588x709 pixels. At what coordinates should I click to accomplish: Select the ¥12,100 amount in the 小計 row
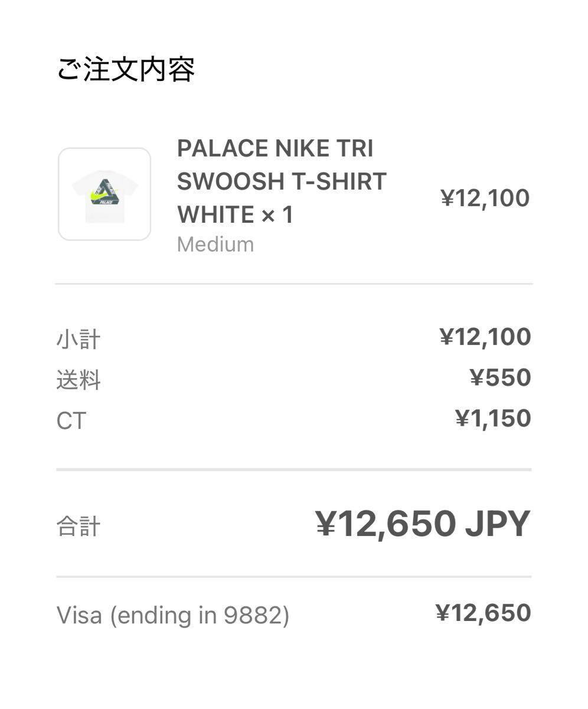pyautogui.click(x=485, y=337)
